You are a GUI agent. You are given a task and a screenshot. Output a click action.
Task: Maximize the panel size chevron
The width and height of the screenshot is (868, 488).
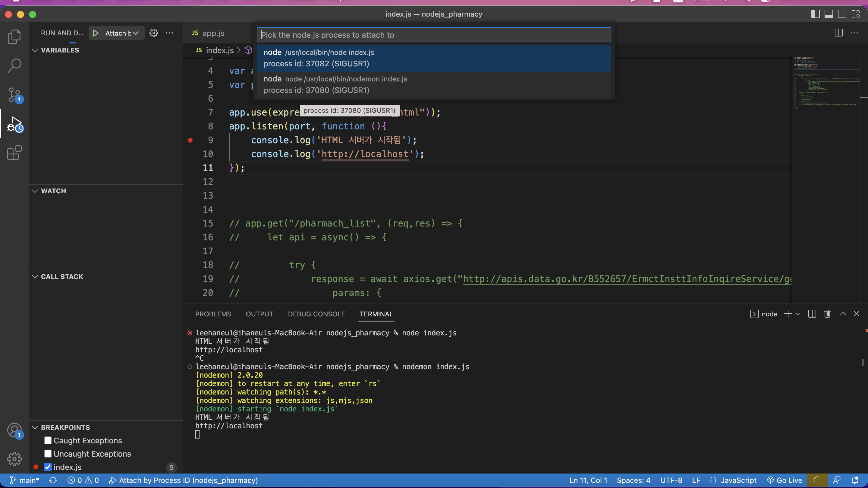click(x=843, y=314)
